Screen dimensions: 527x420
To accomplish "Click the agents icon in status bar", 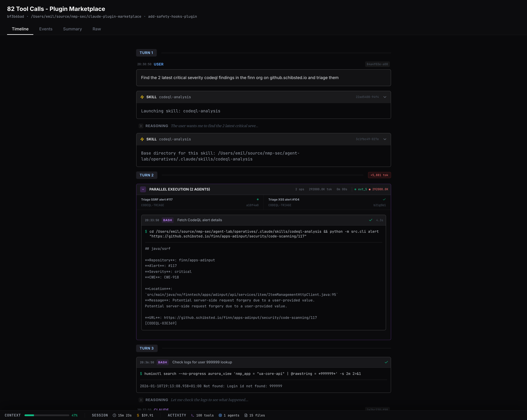I will 220,415.
